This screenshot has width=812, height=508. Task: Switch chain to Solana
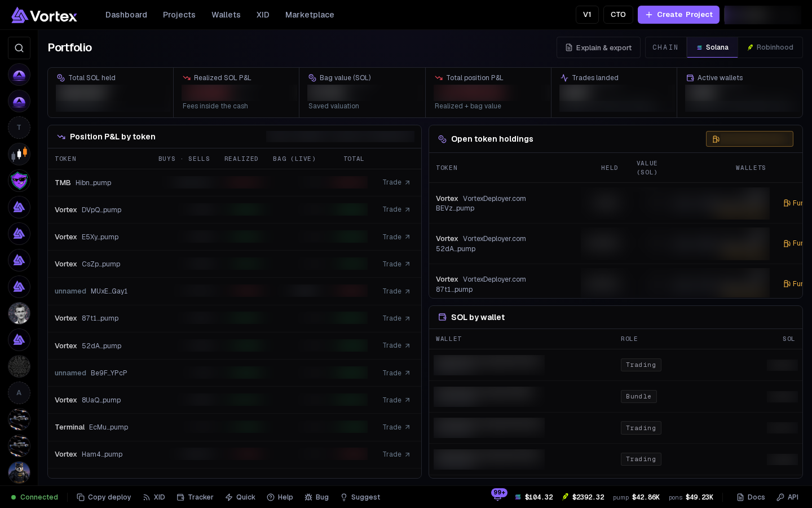pos(712,47)
